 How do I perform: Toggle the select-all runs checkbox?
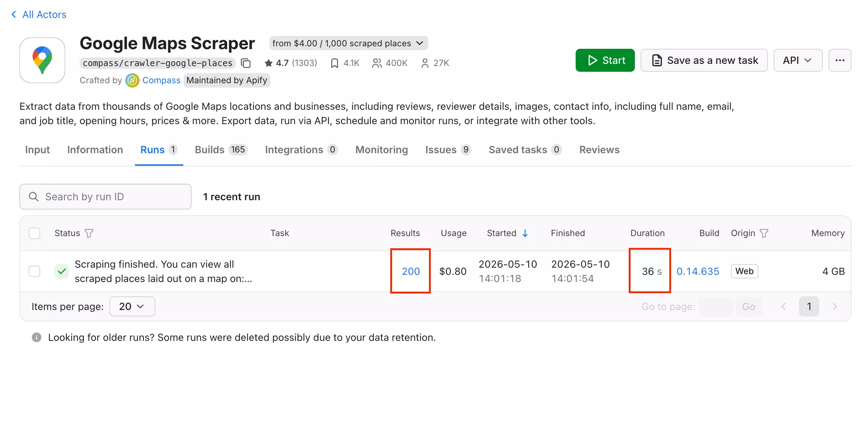[x=34, y=233]
